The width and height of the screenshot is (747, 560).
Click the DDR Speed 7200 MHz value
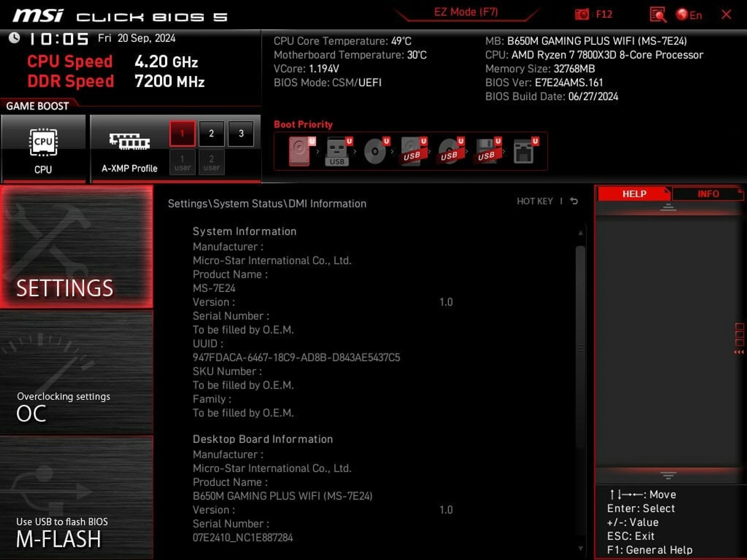tap(169, 81)
